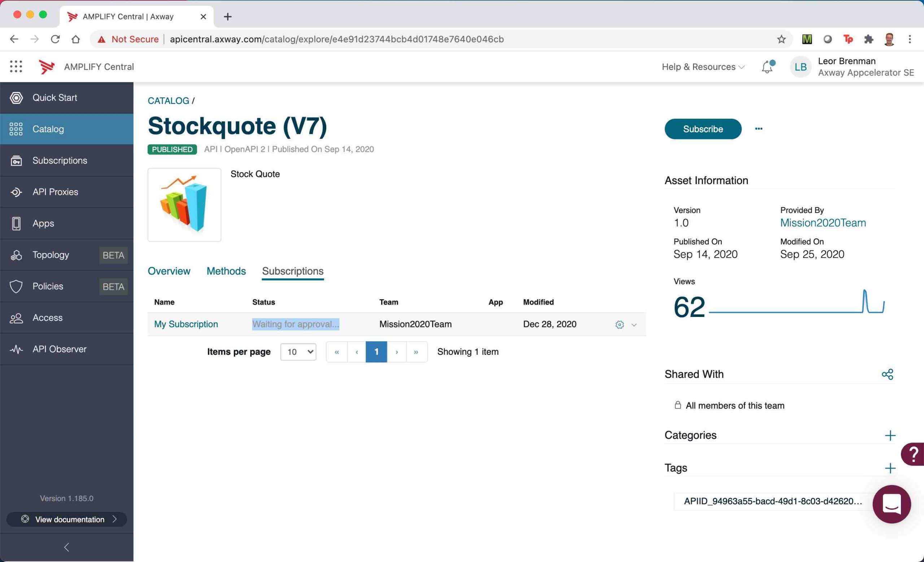Viewport: 924px width, 562px height.
Task: Open the notifications bell
Action: click(767, 67)
